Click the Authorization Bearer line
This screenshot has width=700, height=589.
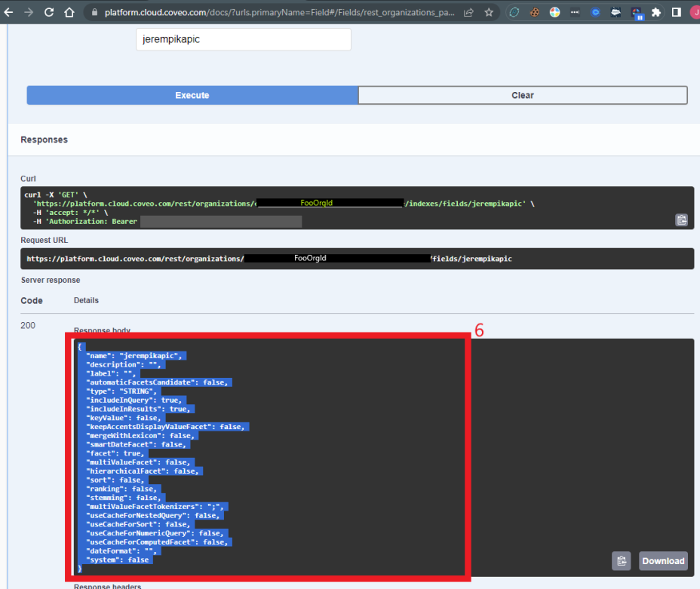[x=84, y=221]
